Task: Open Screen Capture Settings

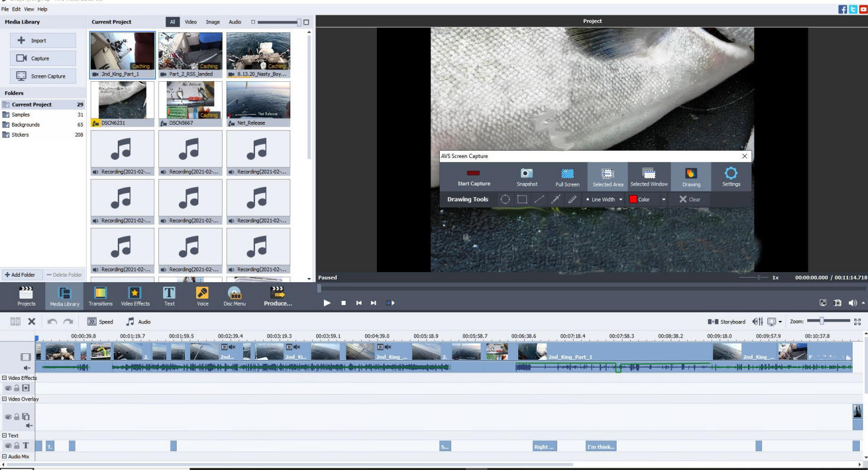Action: 731,176
